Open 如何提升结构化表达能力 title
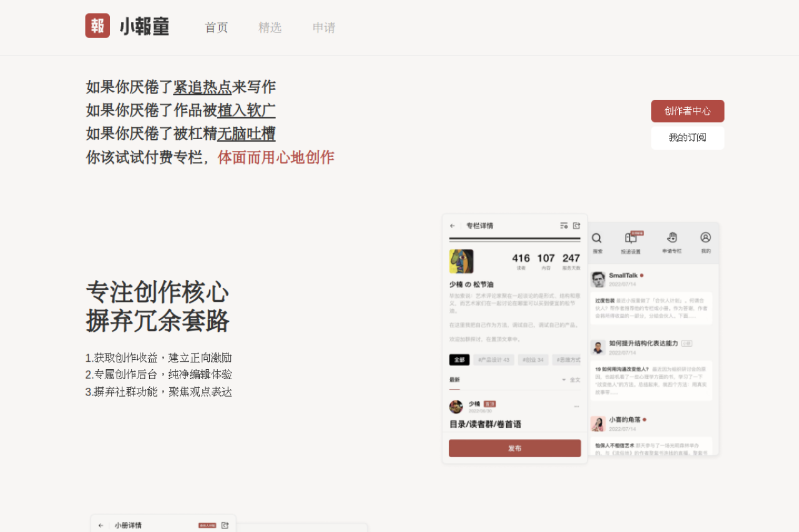The width and height of the screenshot is (799, 532). (x=644, y=344)
